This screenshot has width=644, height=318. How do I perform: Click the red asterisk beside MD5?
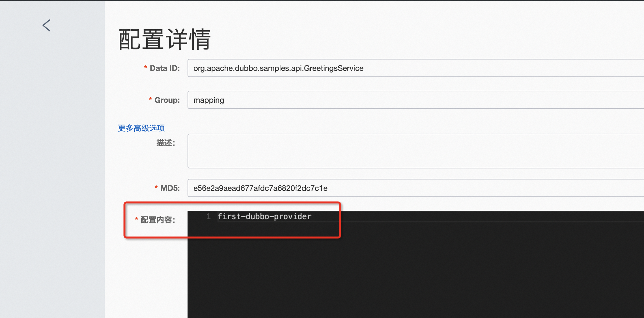click(x=156, y=188)
